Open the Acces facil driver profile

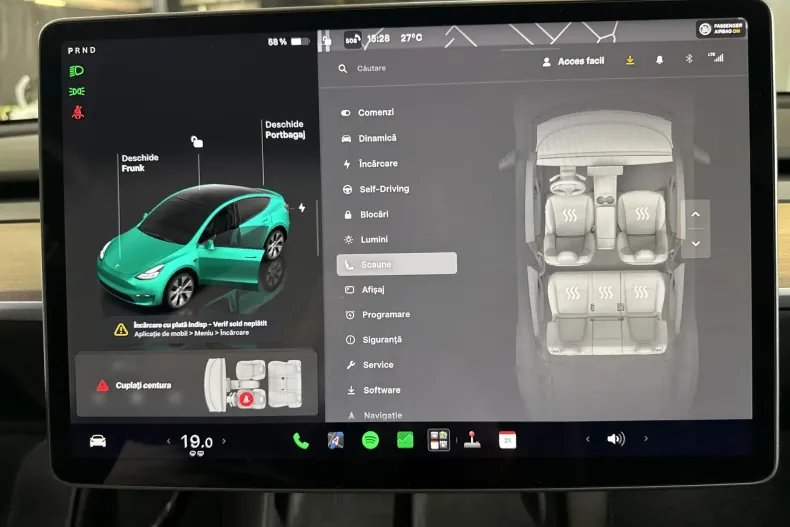pyautogui.click(x=573, y=61)
